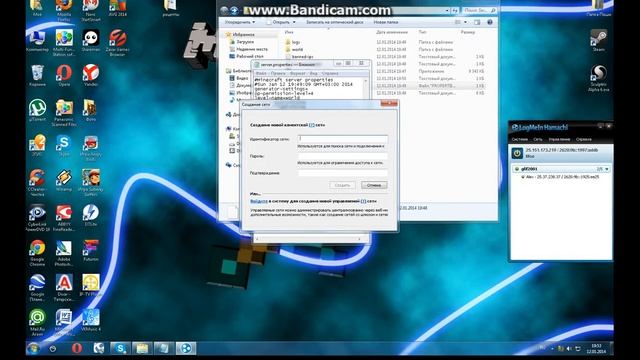The height and width of the screenshot is (360, 640).
Task: Click the Password input field in dialog
Action: [x=342, y=156]
